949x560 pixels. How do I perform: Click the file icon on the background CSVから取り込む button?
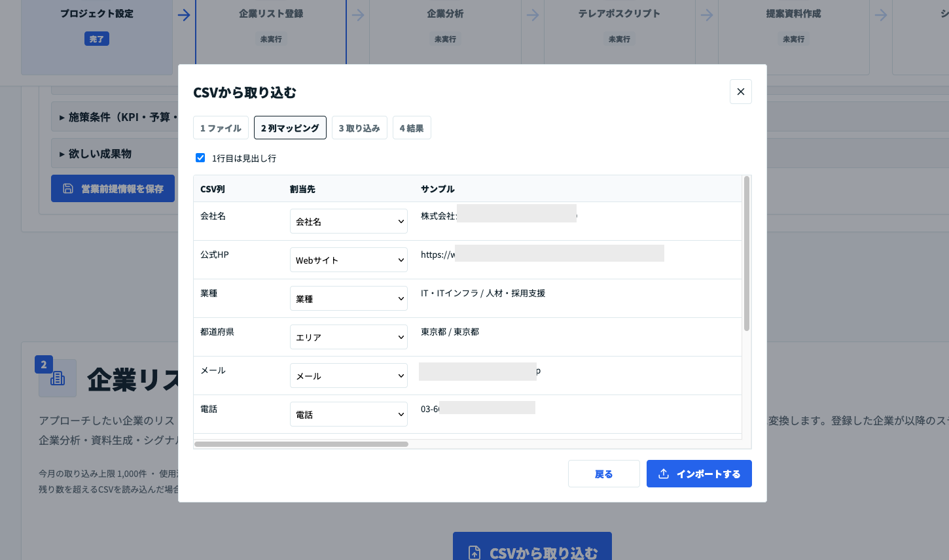click(474, 553)
